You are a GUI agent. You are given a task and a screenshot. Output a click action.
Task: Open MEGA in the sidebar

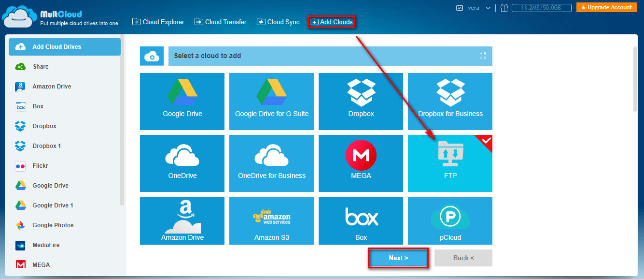pos(65,265)
